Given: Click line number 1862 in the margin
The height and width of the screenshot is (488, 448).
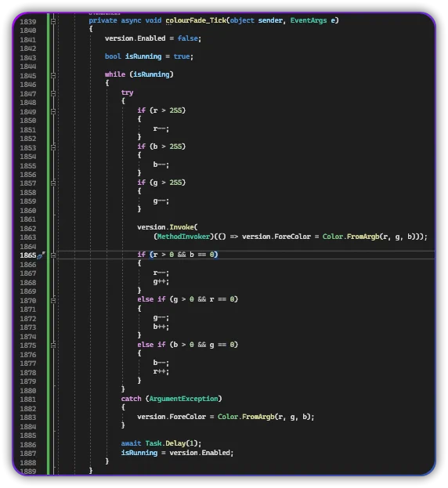Looking at the screenshot, I should point(28,229).
